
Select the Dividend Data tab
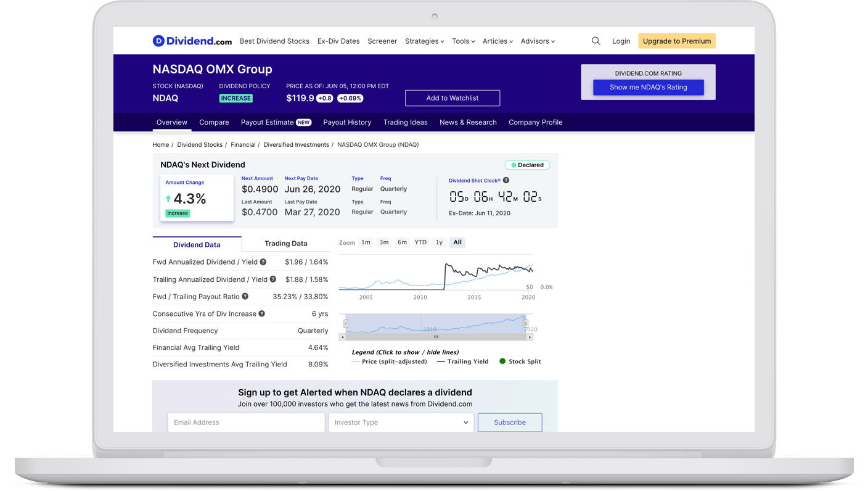(197, 244)
